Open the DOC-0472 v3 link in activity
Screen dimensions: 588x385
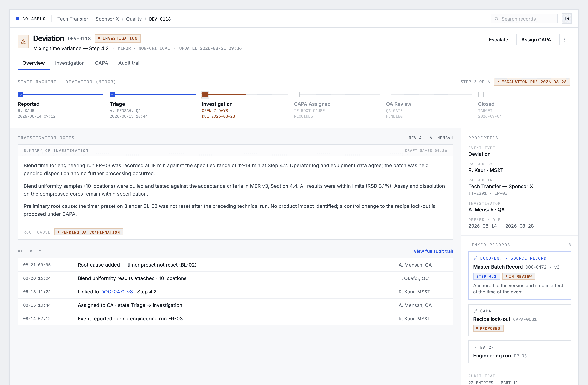coord(117,292)
